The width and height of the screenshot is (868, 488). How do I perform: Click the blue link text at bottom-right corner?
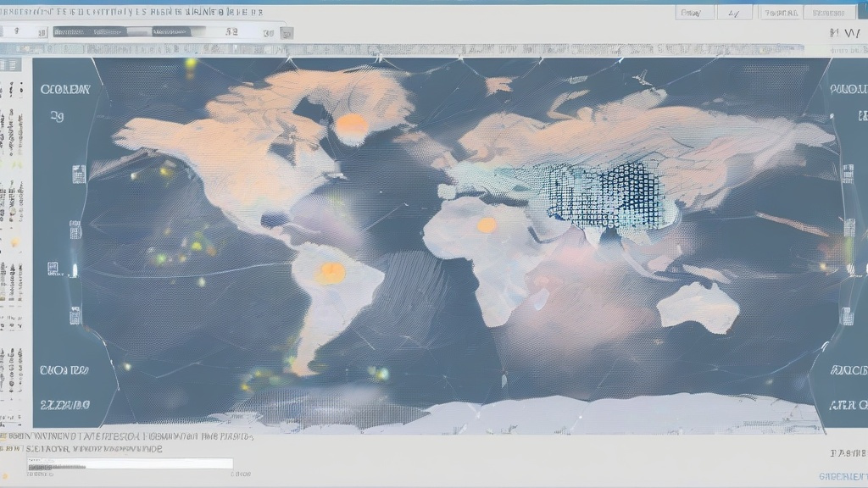843,477
